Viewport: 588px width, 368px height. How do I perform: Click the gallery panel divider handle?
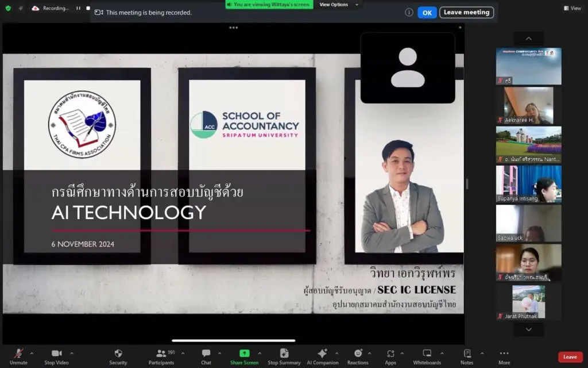[x=467, y=184]
